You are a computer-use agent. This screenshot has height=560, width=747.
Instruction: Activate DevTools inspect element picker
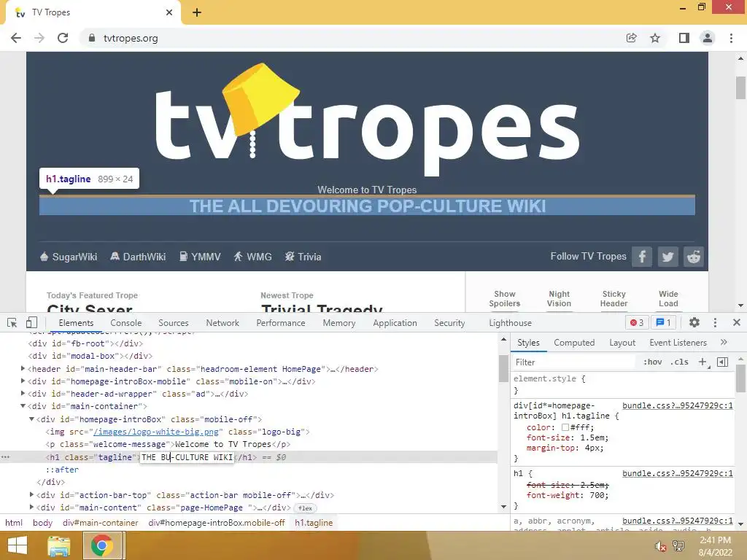coord(12,323)
